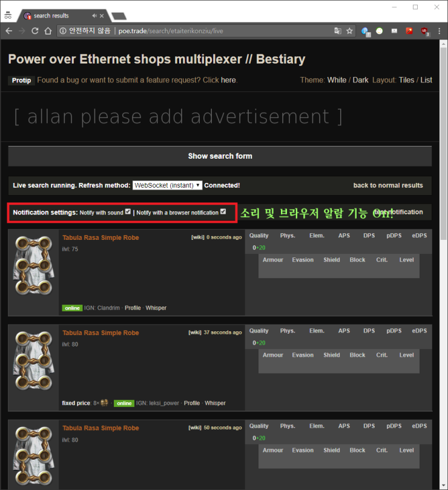Go back using browser back arrow
The image size is (448, 490).
tap(8, 31)
